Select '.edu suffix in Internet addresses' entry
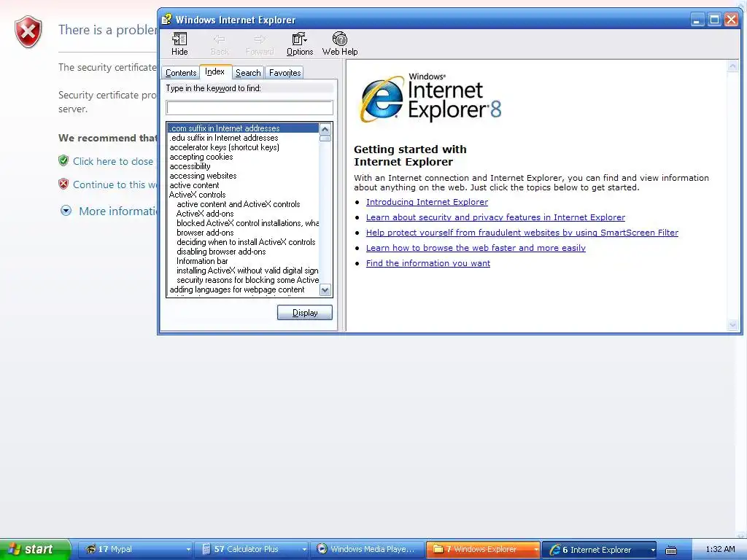The width and height of the screenshot is (747, 560). (244, 138)
